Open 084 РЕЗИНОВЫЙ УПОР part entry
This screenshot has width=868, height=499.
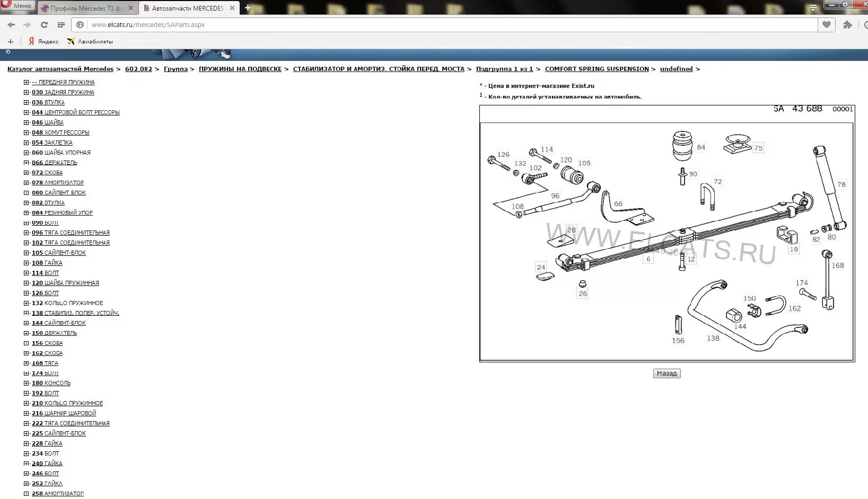point(62,212)
